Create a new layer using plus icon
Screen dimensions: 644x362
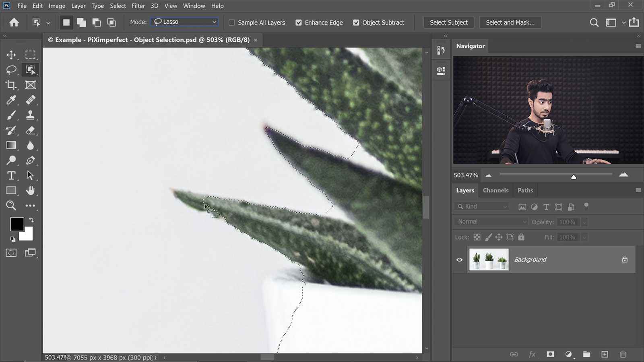click(605, 354)
